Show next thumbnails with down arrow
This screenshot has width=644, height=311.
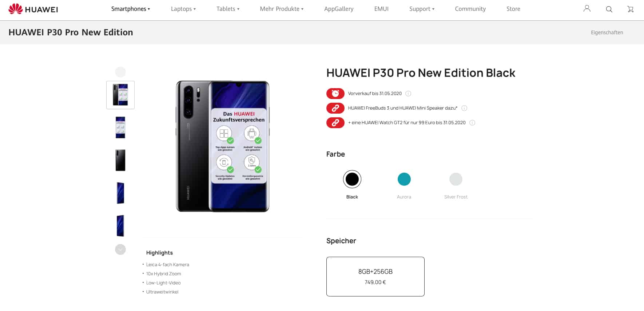coord(120,249)
